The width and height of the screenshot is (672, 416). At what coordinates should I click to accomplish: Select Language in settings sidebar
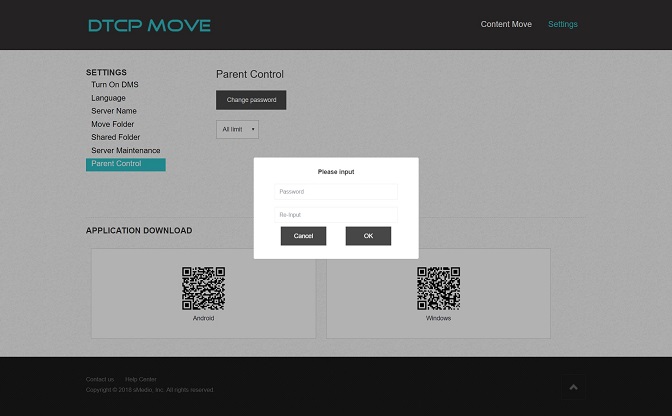pos(108,98)
